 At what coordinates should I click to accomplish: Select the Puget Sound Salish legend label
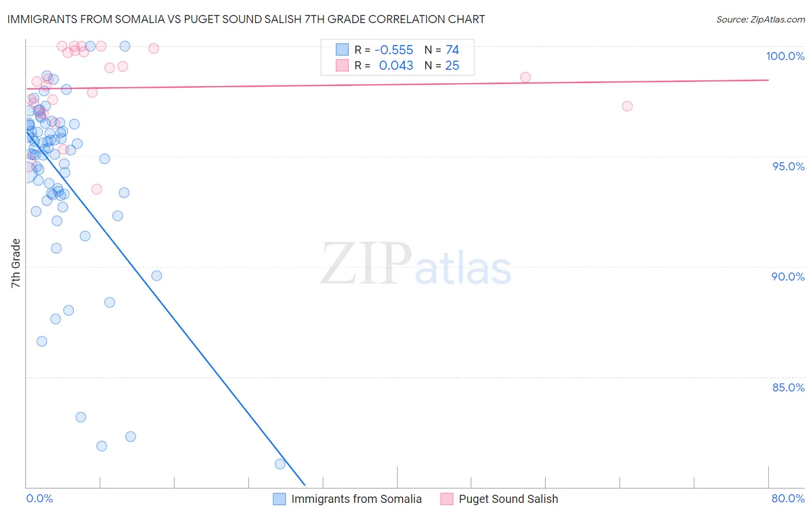508,499
